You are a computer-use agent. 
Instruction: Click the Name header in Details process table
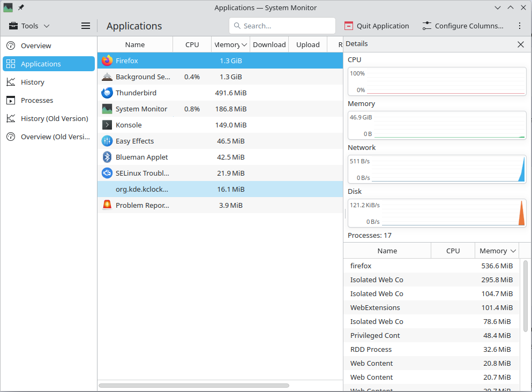[x=387, y=251]
